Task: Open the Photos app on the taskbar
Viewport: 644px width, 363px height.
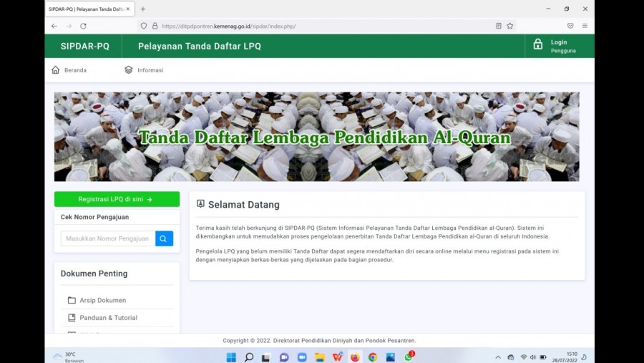Action: pos(390,357)
